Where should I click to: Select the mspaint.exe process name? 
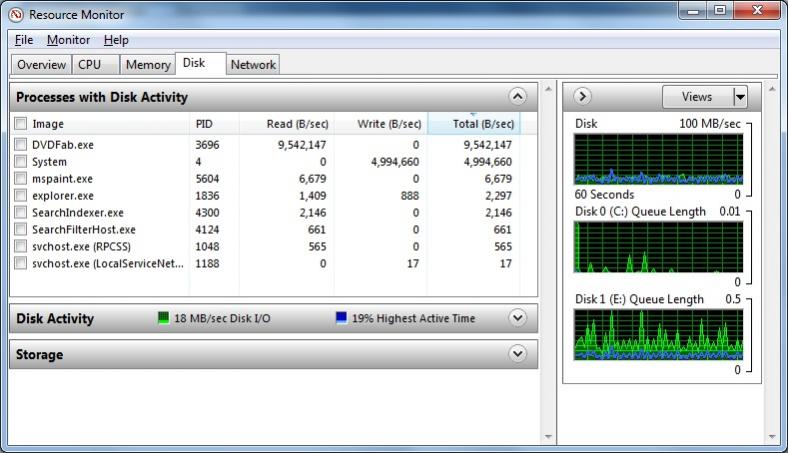[x=62, y=178]
